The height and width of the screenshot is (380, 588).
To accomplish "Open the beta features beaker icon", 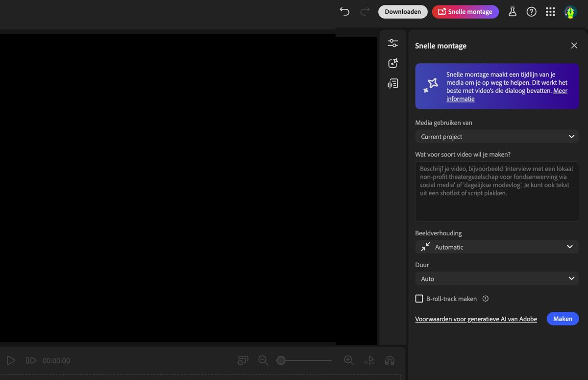I will pos(512,11).
